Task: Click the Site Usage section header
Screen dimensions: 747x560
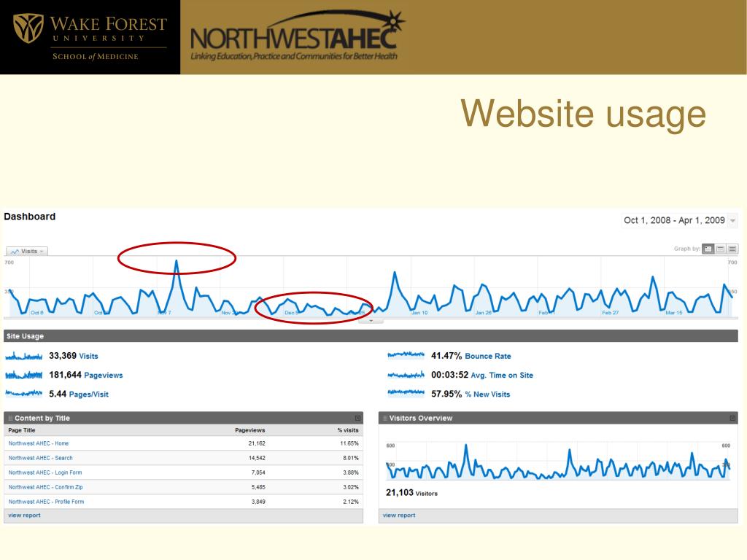Action: point(371,335)
